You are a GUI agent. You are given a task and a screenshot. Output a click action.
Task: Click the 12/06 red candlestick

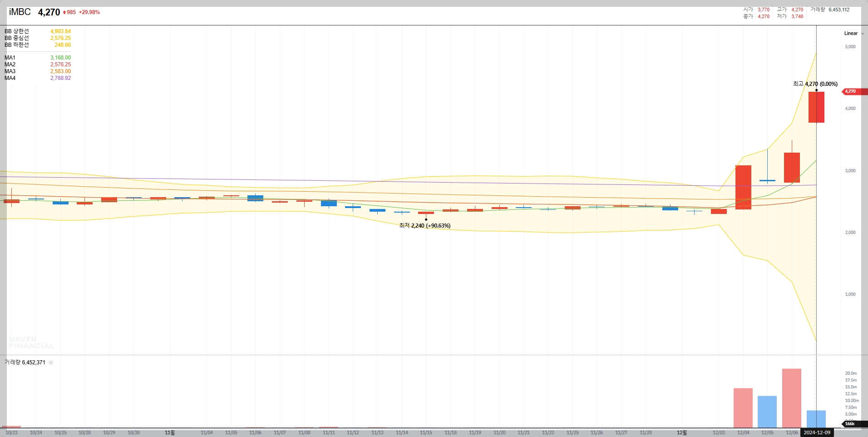(792, 168)
